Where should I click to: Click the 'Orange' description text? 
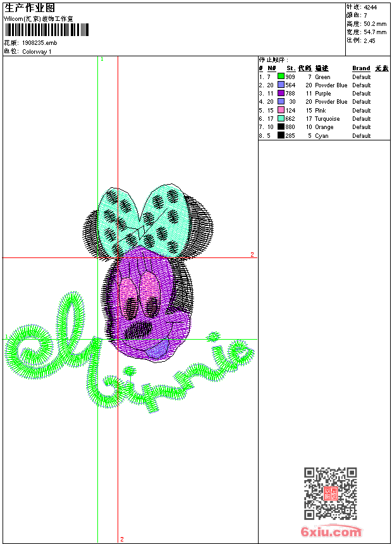click(324, 127)
